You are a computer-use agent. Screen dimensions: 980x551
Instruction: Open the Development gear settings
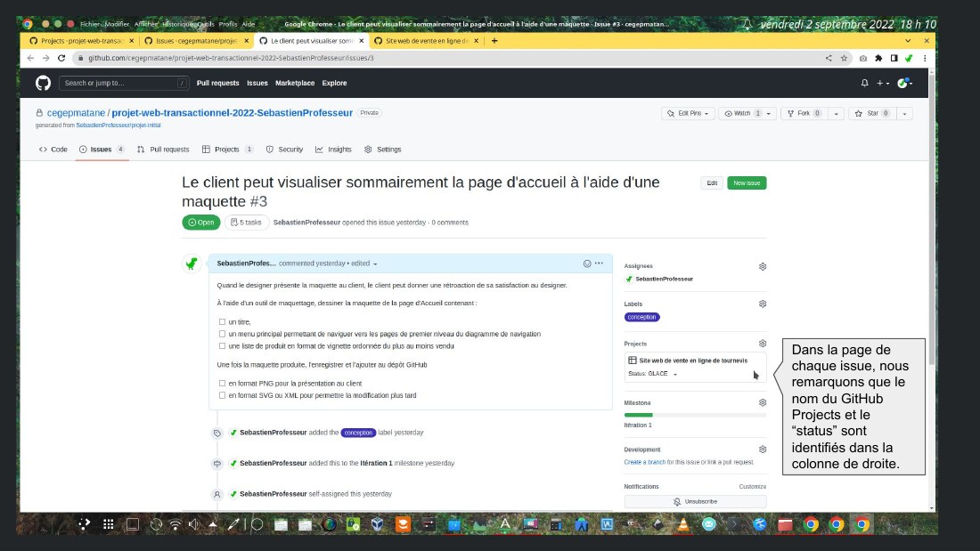click(763, 450)
